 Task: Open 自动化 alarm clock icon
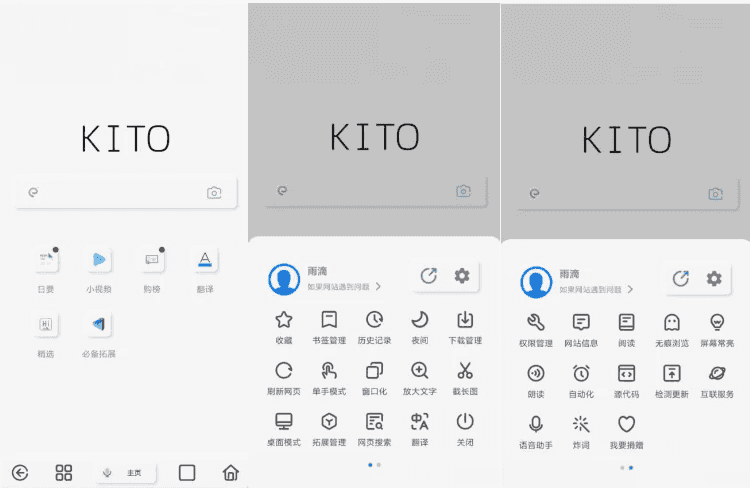click(x=581, y=373)
